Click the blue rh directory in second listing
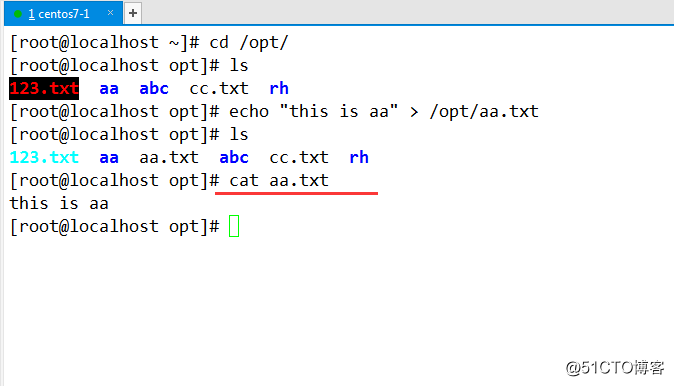The image size is (674, 386). 359,157
